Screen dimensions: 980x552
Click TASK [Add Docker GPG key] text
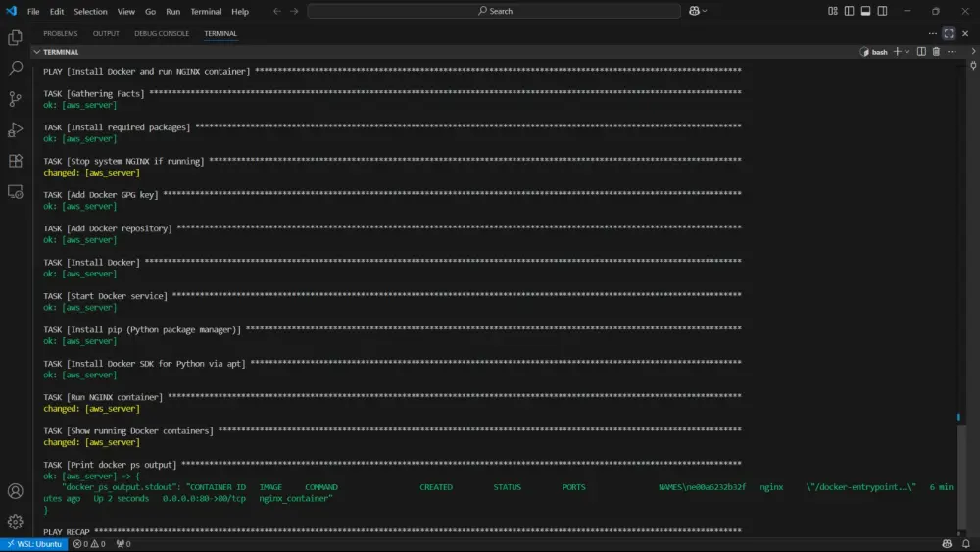101,195
